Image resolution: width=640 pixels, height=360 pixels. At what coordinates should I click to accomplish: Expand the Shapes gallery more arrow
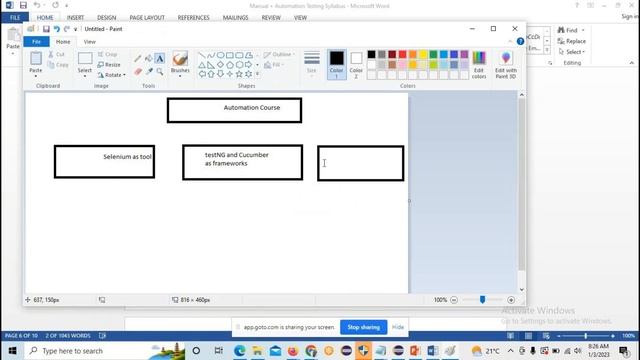click(258, 74)
